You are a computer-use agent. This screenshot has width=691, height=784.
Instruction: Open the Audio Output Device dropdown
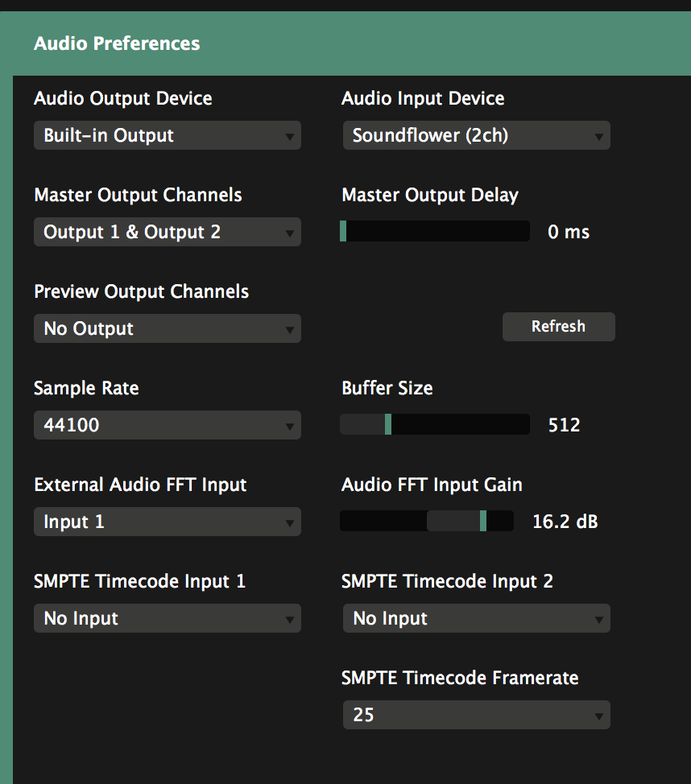coord(167,135)
